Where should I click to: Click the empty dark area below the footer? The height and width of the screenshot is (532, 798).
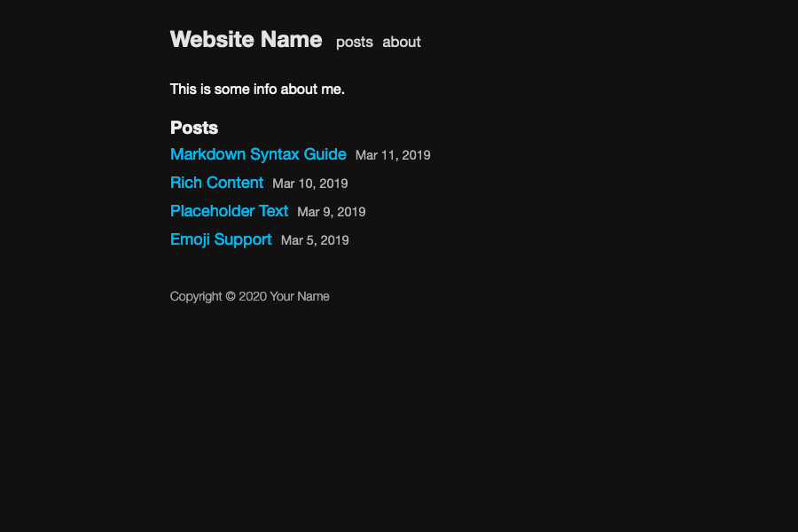pyautogui.click(x=399, y=417)
